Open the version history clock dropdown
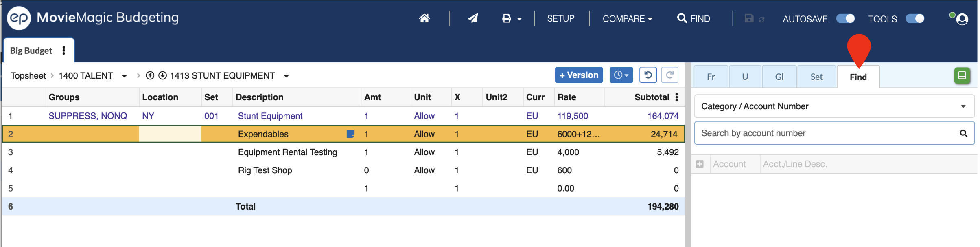 point(621,75)
